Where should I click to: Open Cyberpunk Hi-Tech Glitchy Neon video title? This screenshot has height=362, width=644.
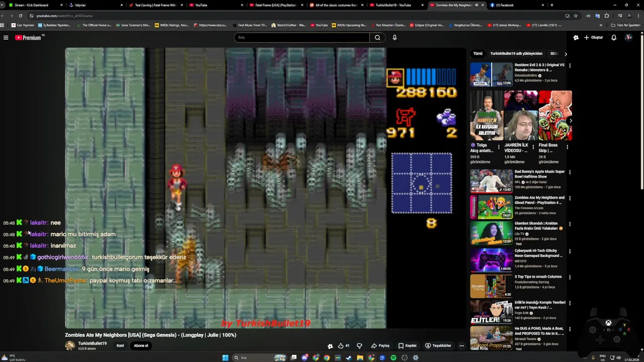click(539, 253)
